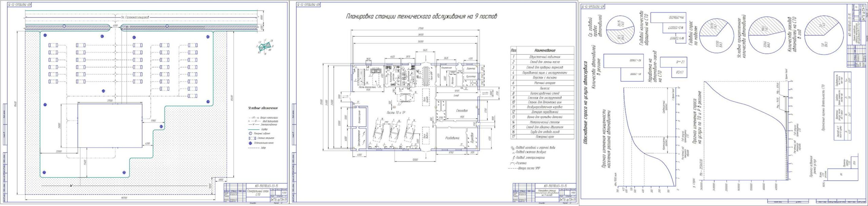Click 'Подвод сжатого воздуха' legend entry

[530, 152]
